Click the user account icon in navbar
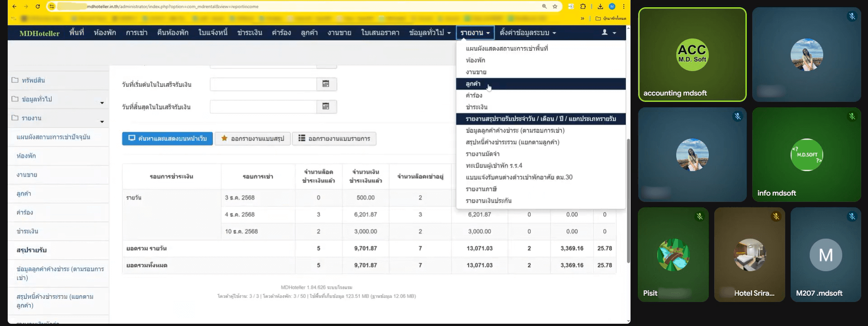The width and height of the screenshot is (868, 326). click(609, 33)
